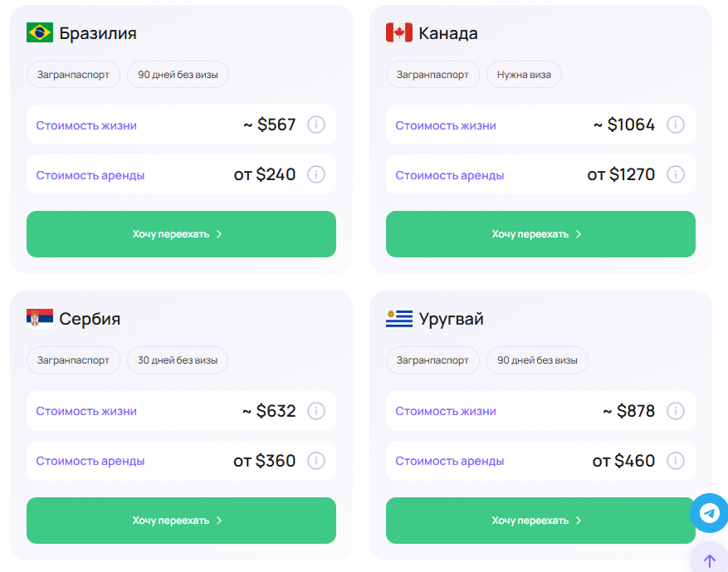
Task: Click "Хочу переехать" button for Бразилия
Action: click(x=181, y=234)
